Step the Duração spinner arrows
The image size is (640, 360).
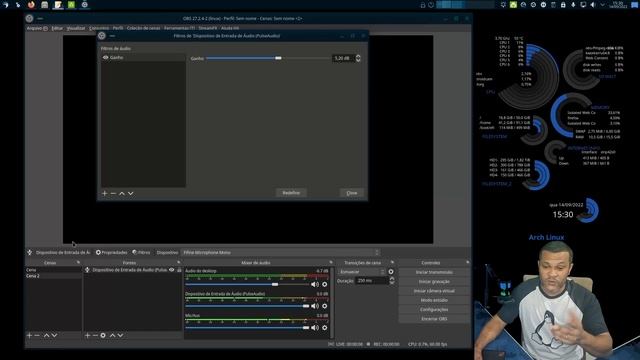pos(392,281)
